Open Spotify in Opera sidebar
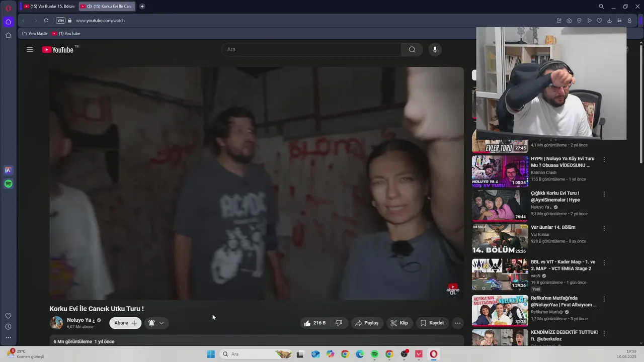The image size is (644, 362). click(8, 184)
